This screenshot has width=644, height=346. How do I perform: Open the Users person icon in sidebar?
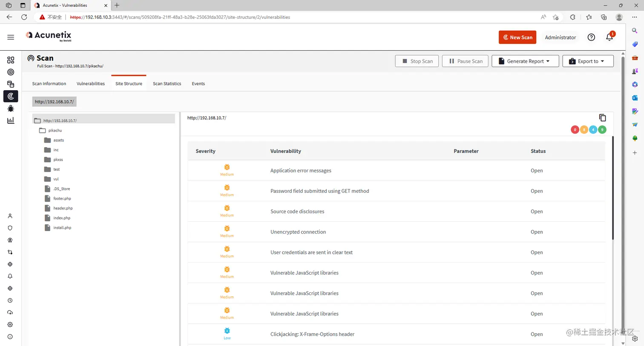pyautogui.click(x=10, y=216)
